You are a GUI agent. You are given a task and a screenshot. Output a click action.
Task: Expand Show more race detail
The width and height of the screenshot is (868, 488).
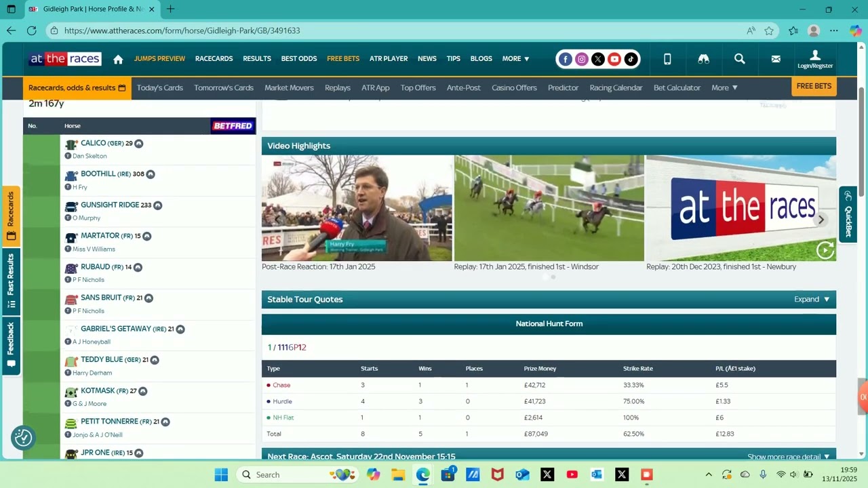point(789,457)
